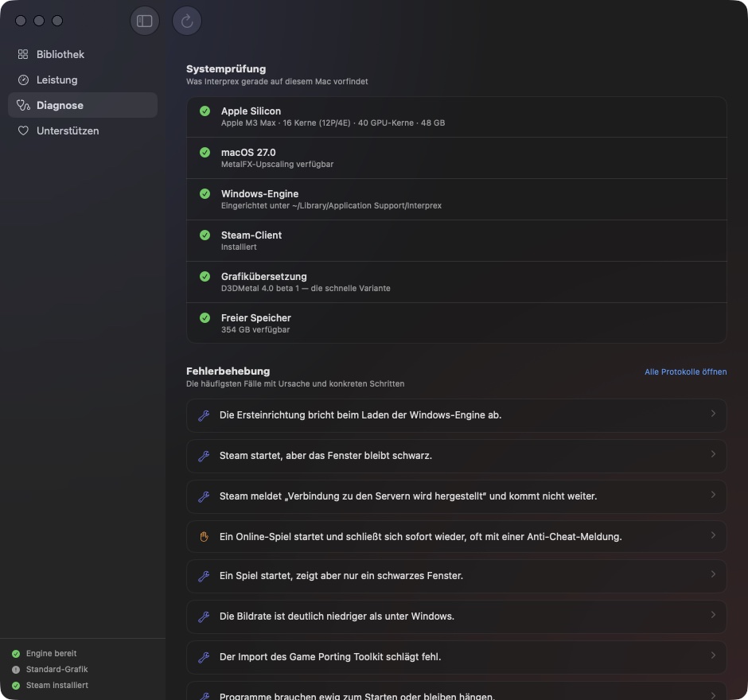
Task: Click the Apple M3 Max specification text
Action: (333, 123)
